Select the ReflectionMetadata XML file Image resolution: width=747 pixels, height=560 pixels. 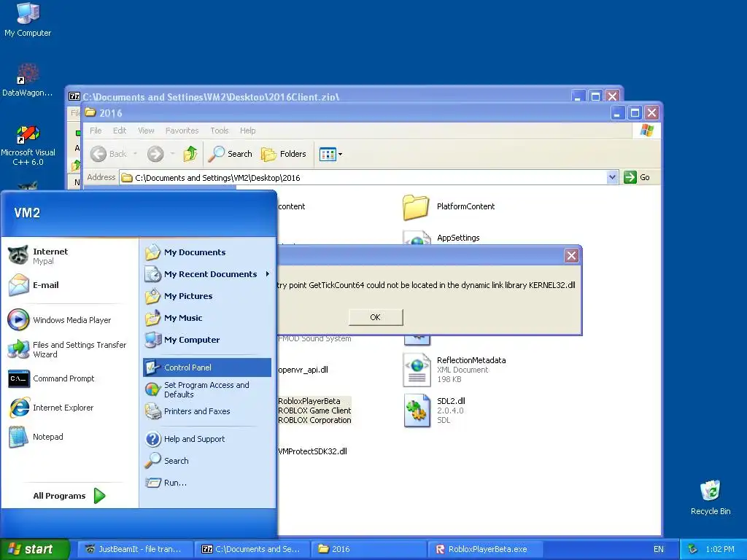click(455, 370)
